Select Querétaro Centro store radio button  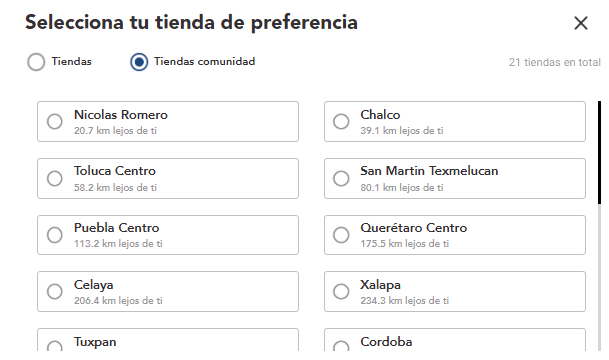[x=341, y=235]
